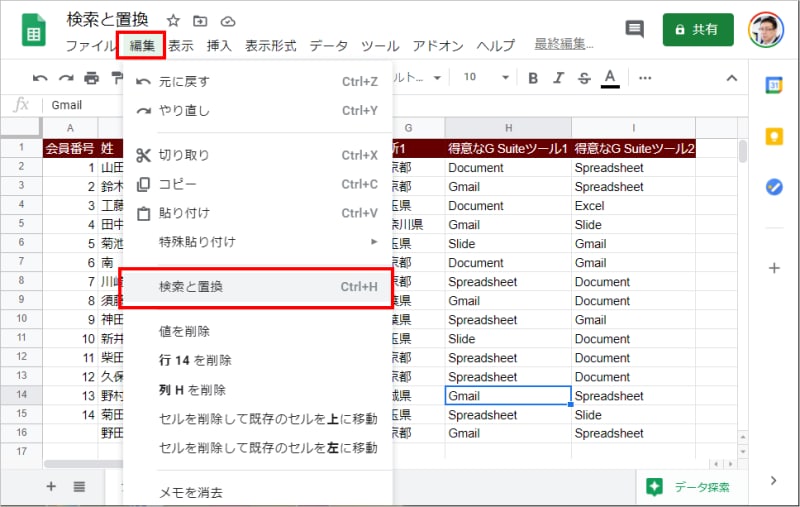Open the all sheets list
Screen dimensions: 800x507
79,486
